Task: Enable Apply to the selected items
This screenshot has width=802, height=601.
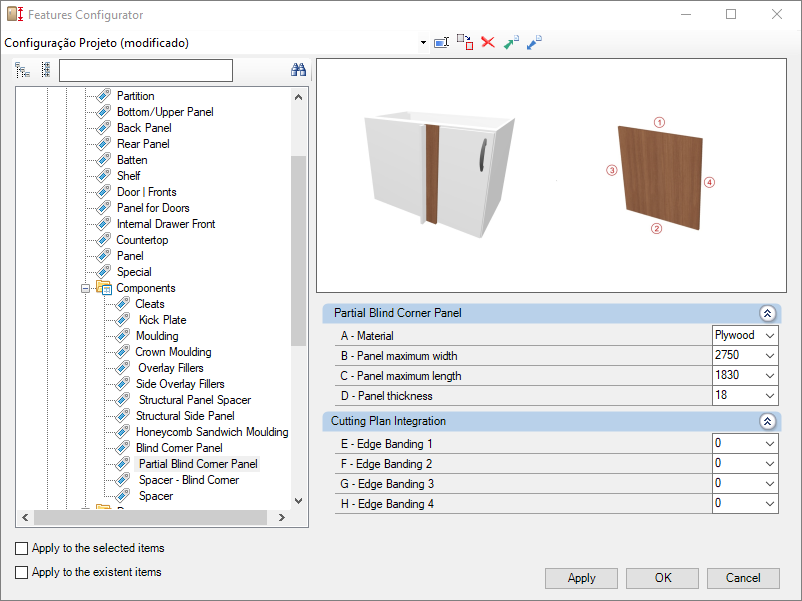Action: pos(21,548)
